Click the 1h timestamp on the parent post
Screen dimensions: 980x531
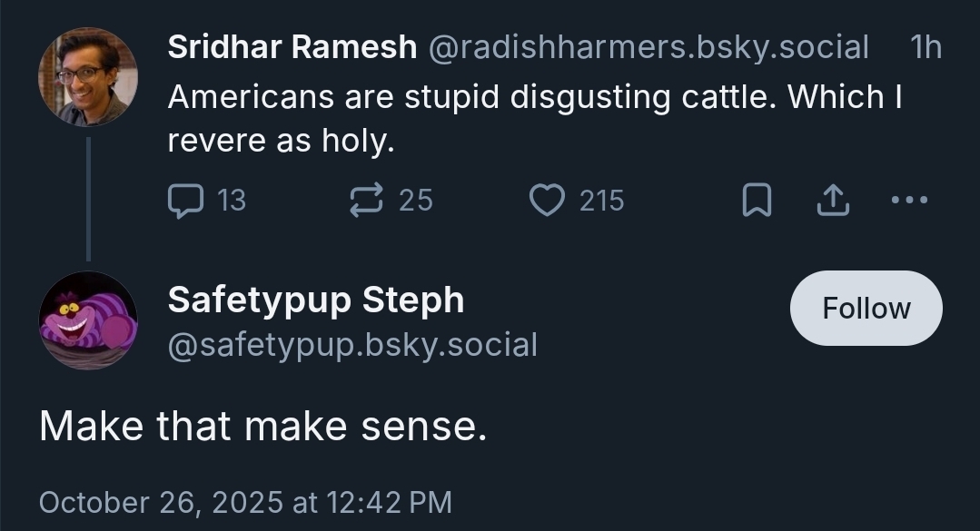(926, 47)
